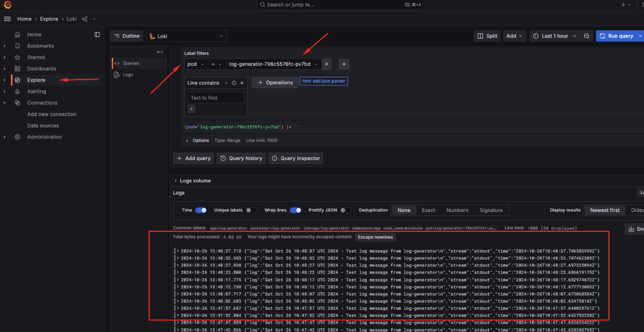Add a new label filter with plus
Viewport: 644px width, 332px height.
(344, 64)
